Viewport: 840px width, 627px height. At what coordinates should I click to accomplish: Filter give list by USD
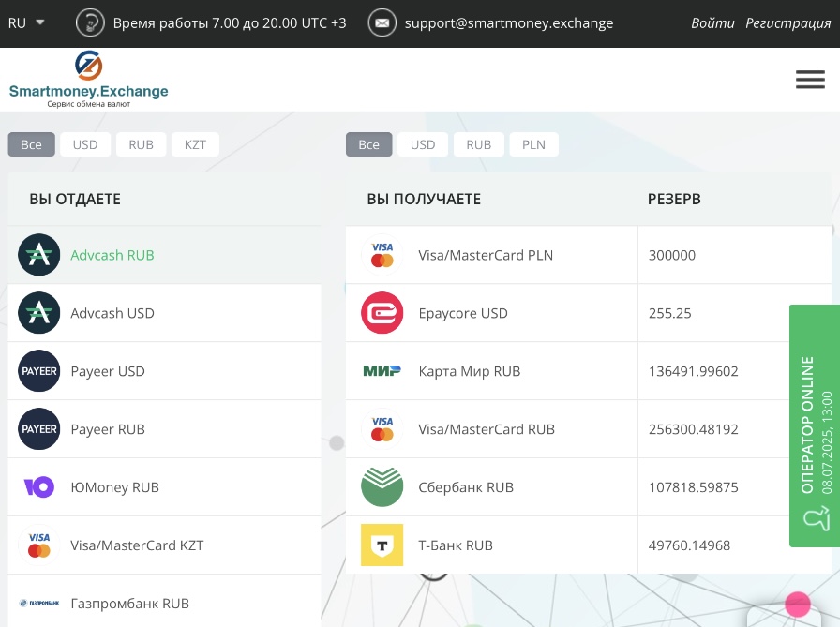(85, 144)
